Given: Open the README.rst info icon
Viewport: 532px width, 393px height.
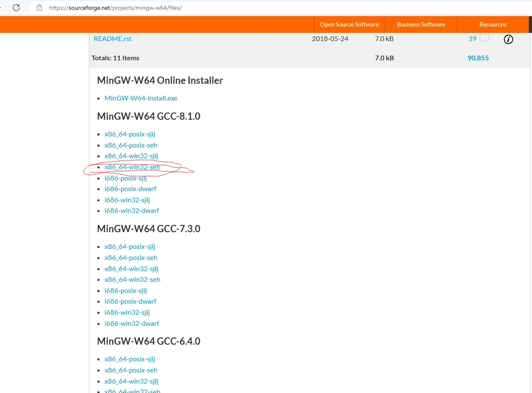Looking at the screenshot, I should click(508, 39).
